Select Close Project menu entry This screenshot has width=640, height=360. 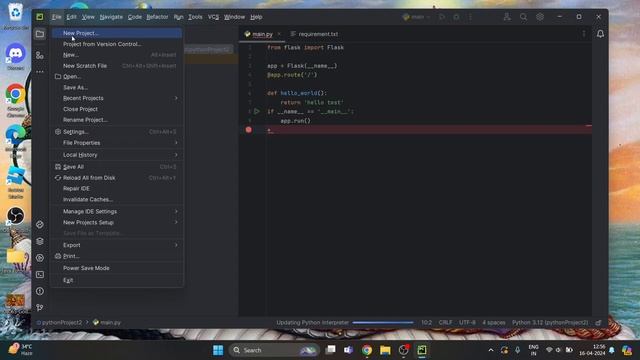(117, 109)
